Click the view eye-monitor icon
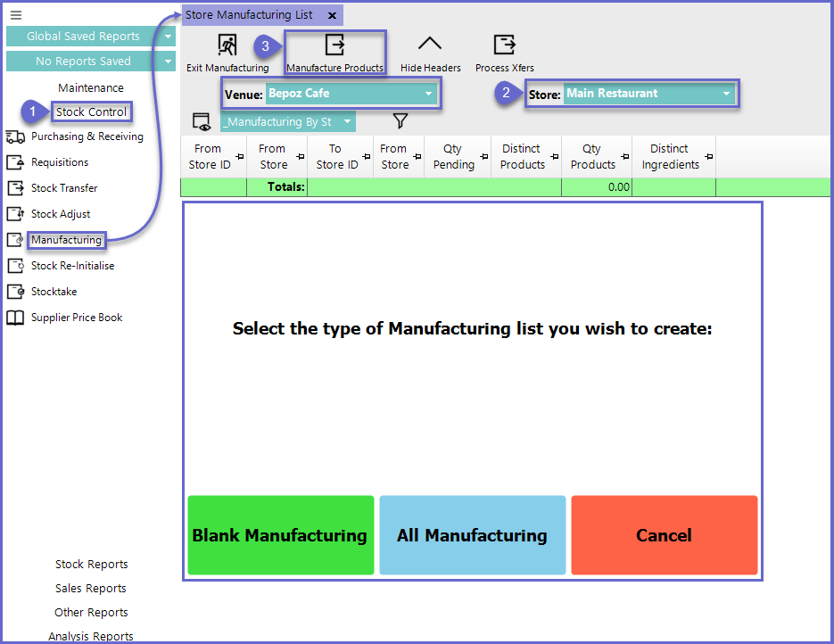Screen dimensions: 834x644 coord(202,121)
